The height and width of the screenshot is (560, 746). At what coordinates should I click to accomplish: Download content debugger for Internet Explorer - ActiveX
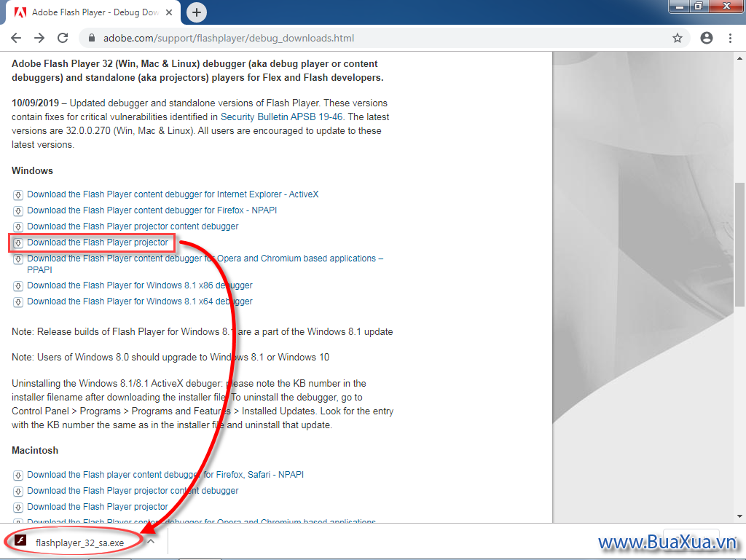pyautogui.click(x=173, y=194)
